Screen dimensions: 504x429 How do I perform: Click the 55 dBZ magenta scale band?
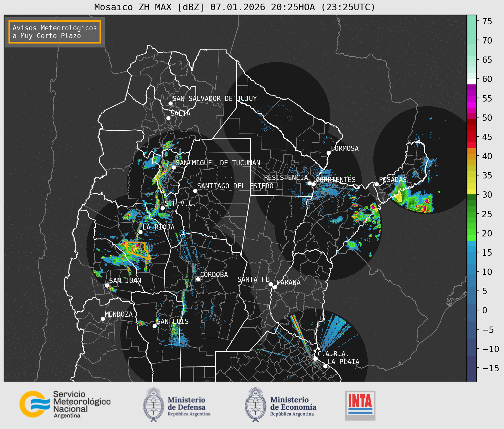pyautogui.click(x=472, y=99)
